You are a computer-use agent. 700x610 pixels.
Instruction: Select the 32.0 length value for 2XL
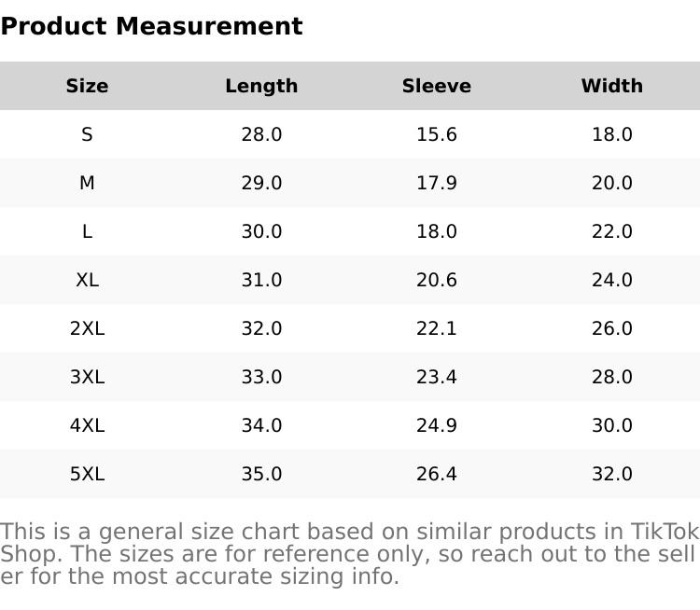click(x=261, y=328)
